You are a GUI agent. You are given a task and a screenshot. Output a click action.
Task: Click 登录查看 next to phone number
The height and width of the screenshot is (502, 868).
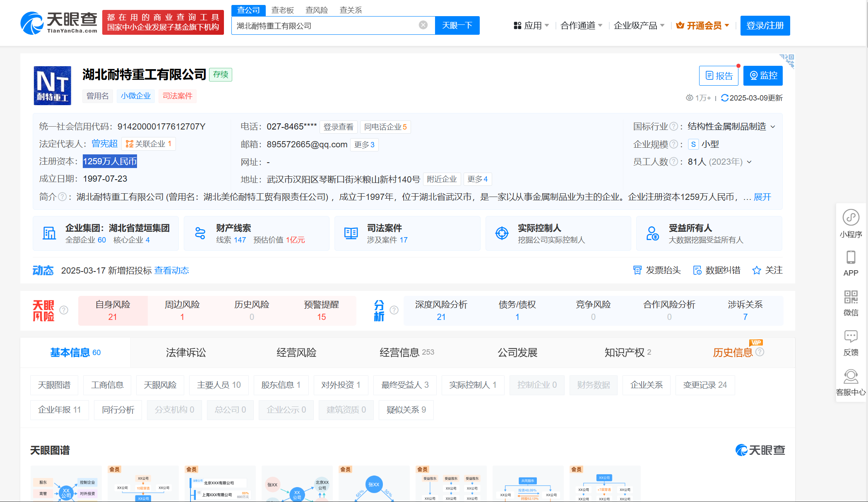[338, 127]
